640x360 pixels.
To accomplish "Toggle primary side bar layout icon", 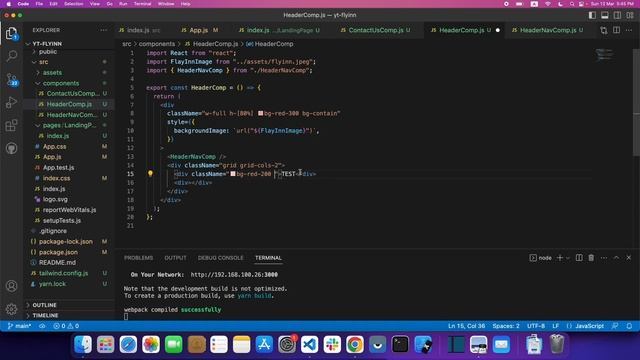I will [x=592, y=15].
